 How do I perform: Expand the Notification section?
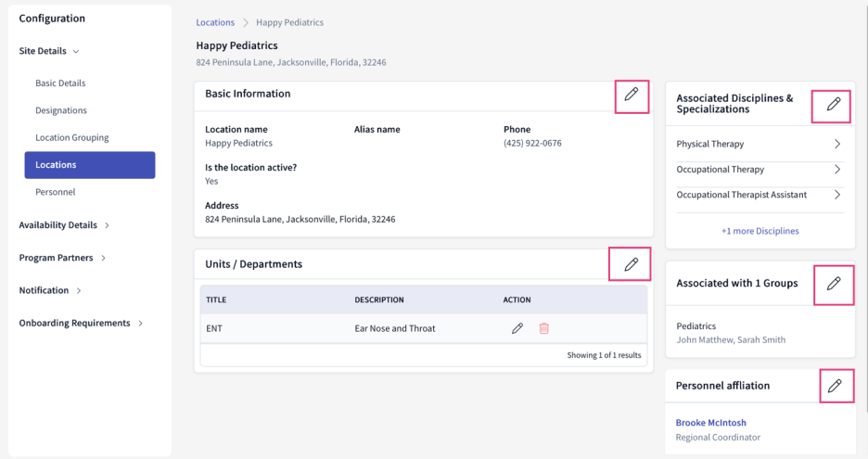50,290
